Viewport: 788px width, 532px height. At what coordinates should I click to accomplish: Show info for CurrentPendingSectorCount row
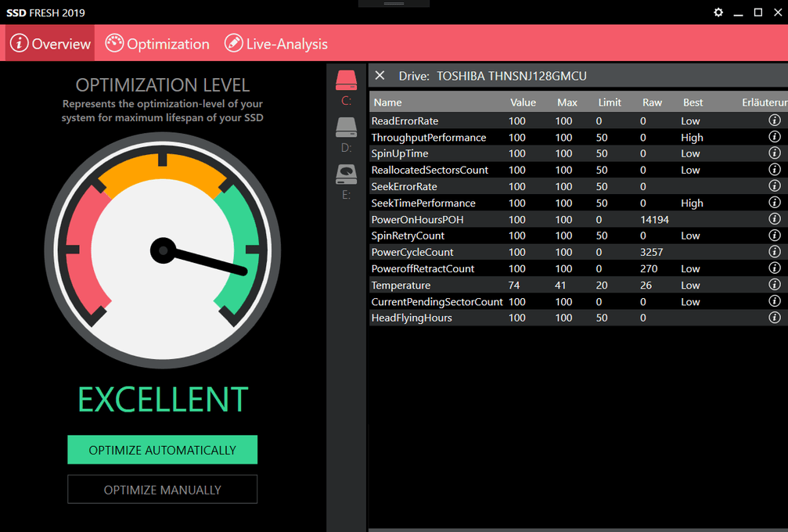(x=775, y=301)
